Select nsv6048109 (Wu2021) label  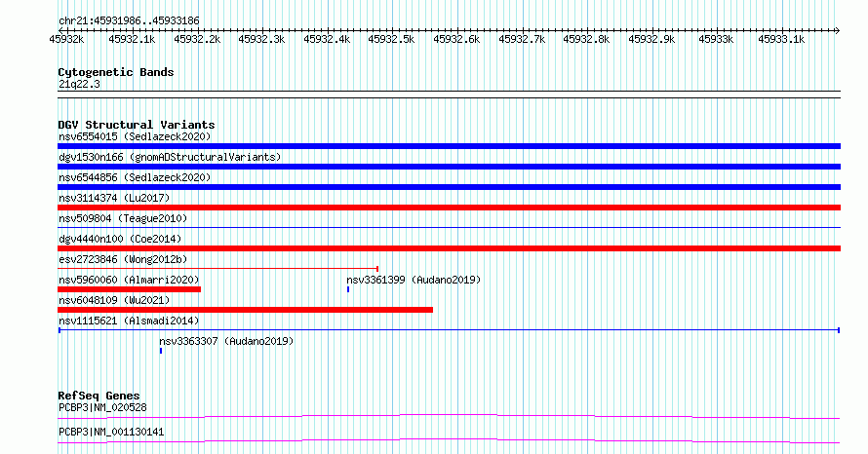[x=114, y=300]
